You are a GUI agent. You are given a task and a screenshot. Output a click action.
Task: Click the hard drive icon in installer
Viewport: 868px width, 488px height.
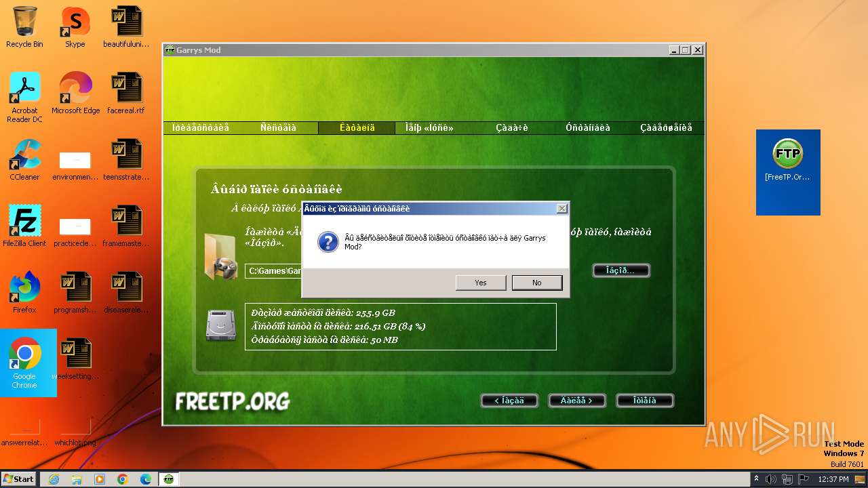pos(221,325)
